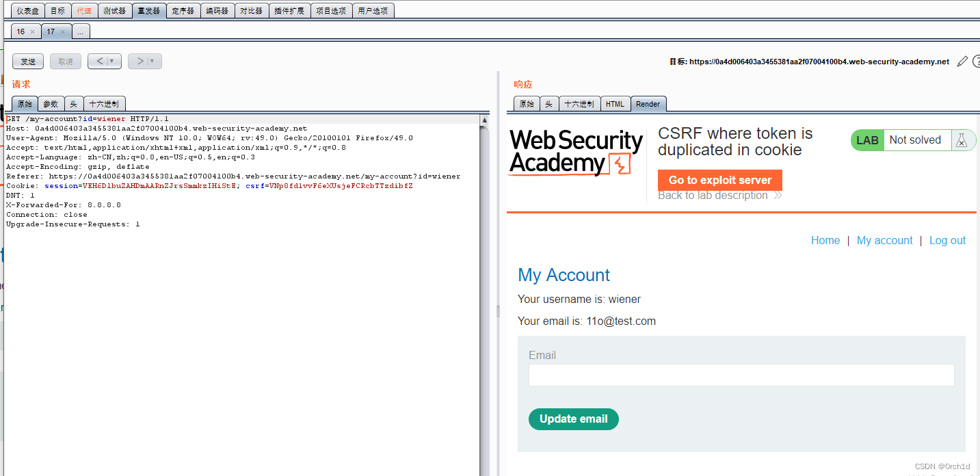Screen dimensions: 980x476
Task: Select request 十六进制 hex tab
Action: [x=105, y=104]
